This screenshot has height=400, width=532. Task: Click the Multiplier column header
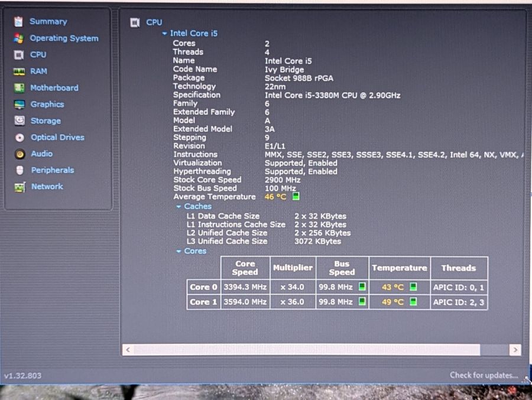[x=293, y=268]
